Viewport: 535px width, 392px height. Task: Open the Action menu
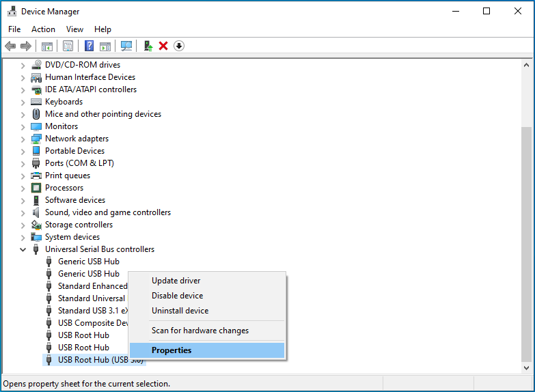tap(43, 29)
